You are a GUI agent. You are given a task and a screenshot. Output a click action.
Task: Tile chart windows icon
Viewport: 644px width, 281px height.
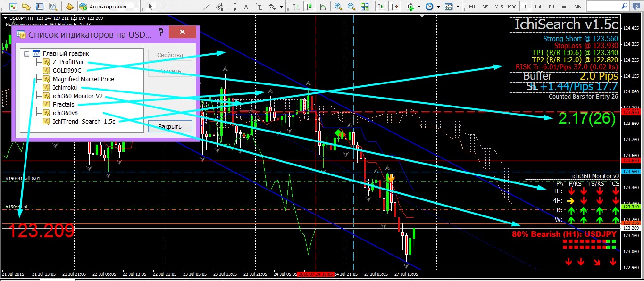(364, 7)
